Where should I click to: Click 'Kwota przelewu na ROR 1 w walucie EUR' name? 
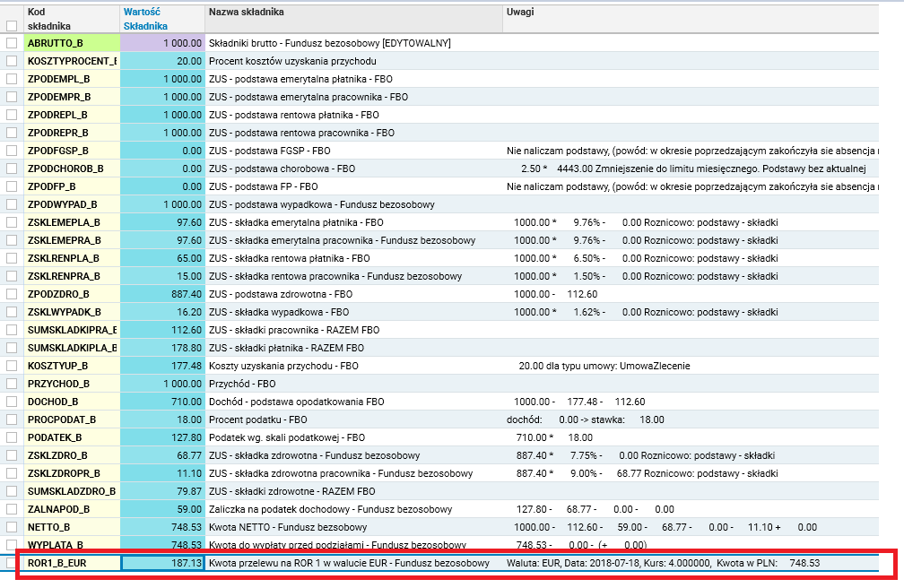pyautogui.click(x=300, y=563)
